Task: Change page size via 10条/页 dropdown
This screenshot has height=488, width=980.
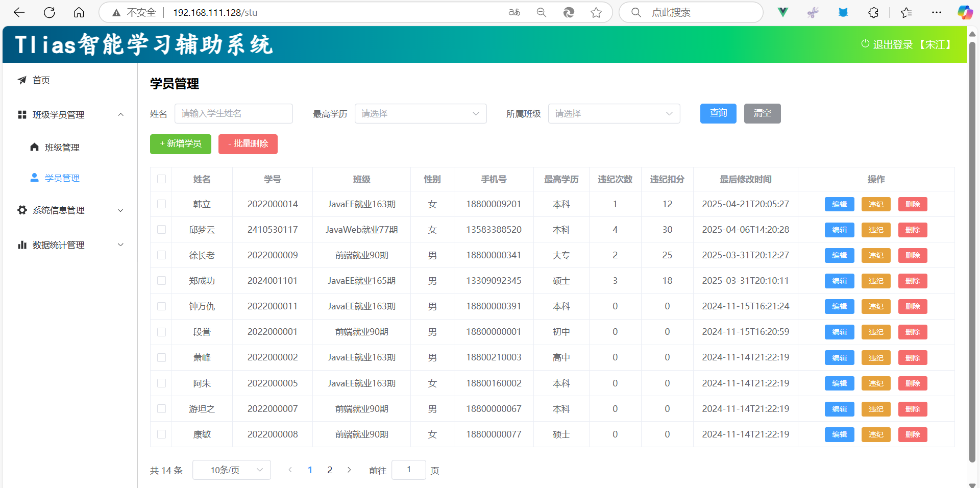Action: 232,470
